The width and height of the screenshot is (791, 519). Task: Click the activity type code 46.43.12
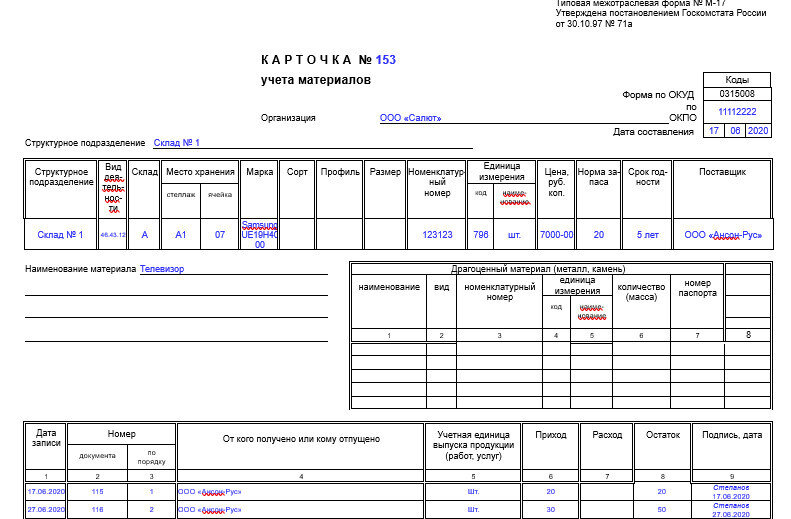[113, 235]
